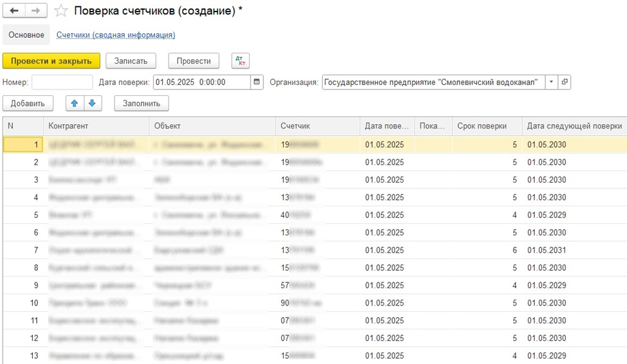The height and width of the screenshot is (364, 627).
Task: Add document to favorites with star icon
Action: point(61,11)
